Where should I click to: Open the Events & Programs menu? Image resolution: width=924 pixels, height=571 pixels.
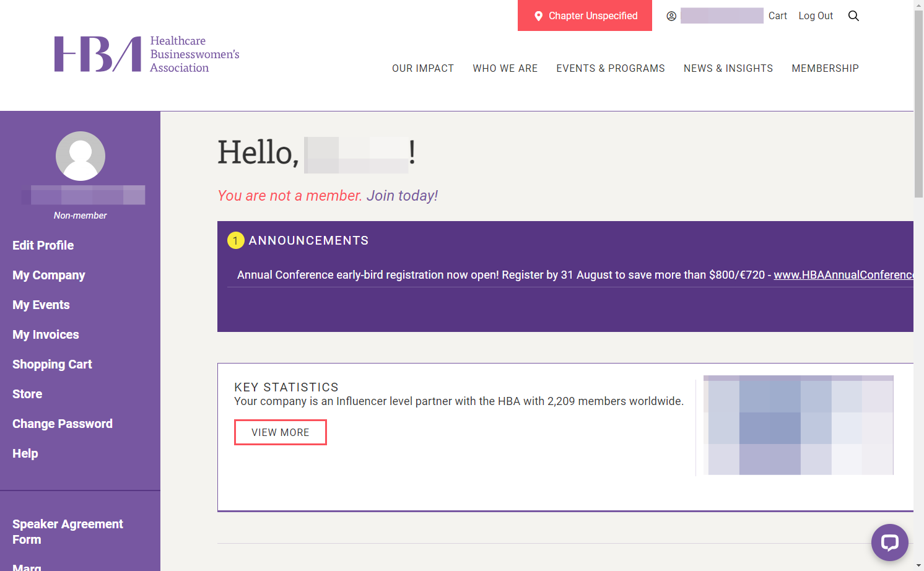pyautogui.click(x=611, y=68)
